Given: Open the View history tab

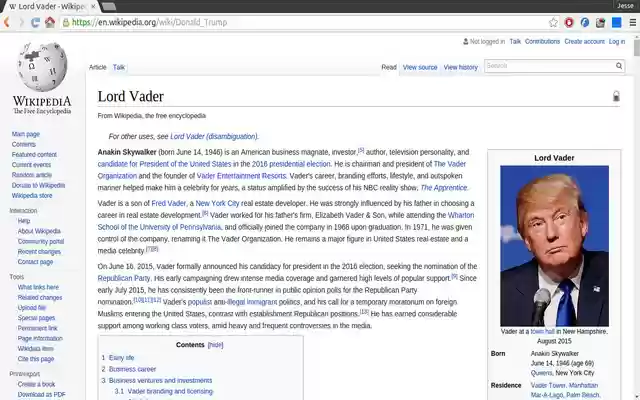Looking at the screenshot, I should click(x=460, y=67).
